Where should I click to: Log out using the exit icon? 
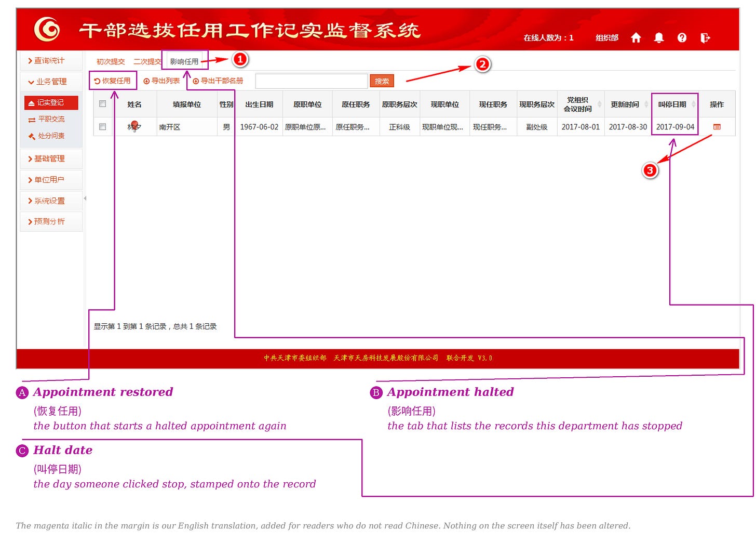(x=705, y=37)
